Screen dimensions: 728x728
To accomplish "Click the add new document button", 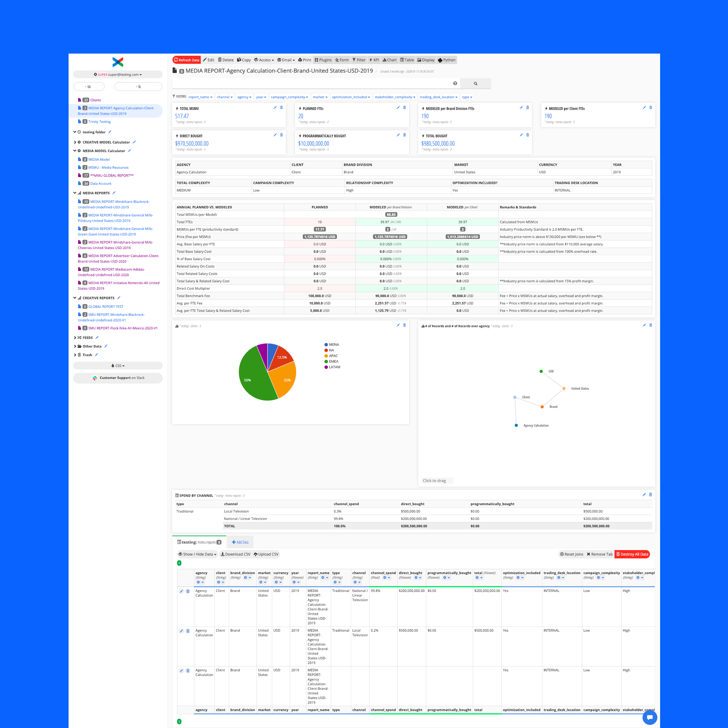I will tap(138, 87).
